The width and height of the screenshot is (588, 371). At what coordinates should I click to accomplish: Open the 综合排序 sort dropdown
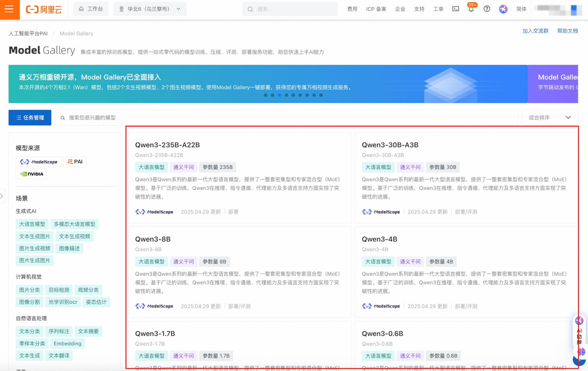(x=550, y=118)
